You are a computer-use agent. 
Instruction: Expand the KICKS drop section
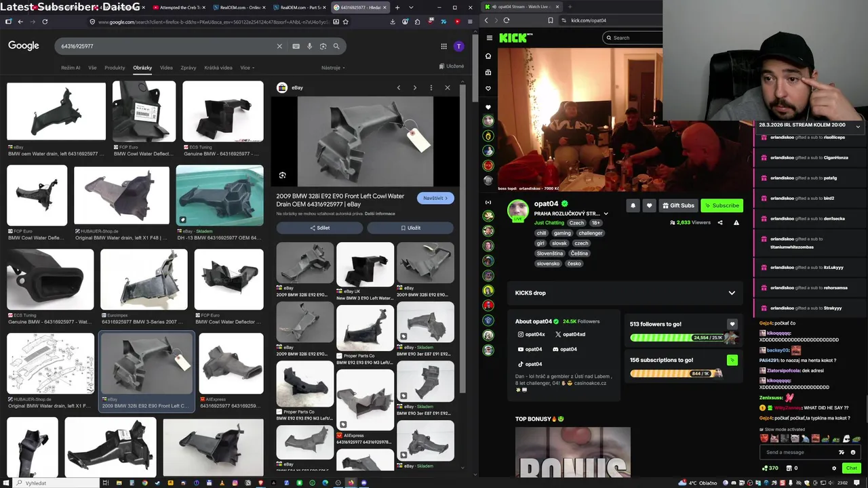732,293
